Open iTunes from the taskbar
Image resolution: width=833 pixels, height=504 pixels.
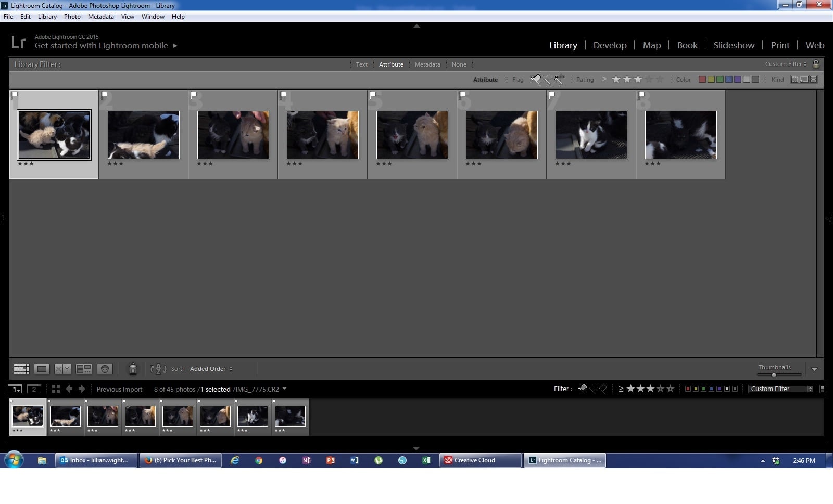282,460
